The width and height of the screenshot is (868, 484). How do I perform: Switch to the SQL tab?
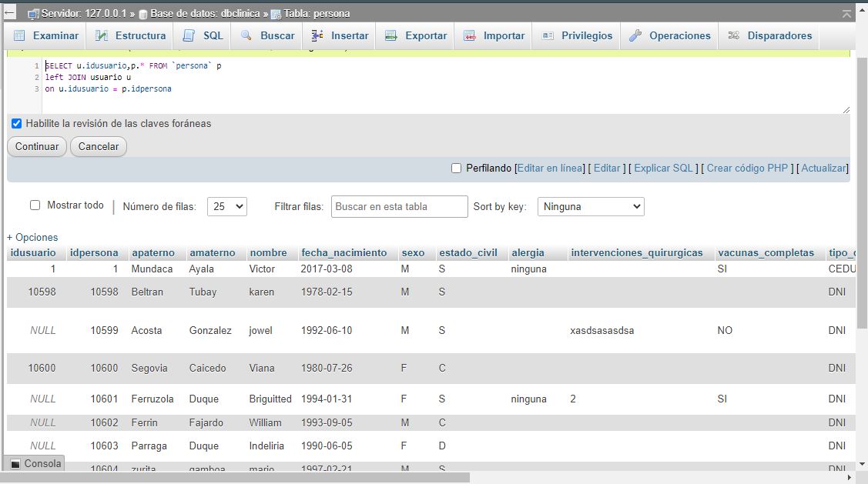click(202, 35)
